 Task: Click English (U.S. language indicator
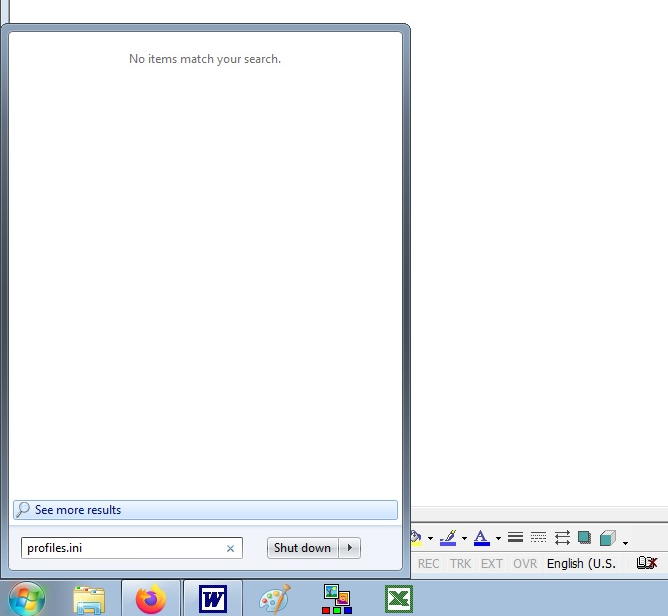coord(581,564)
